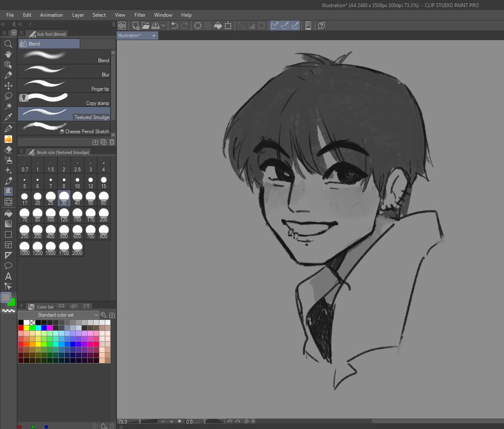Open the Clip Studio support help icon

click(x=322, y=26)
